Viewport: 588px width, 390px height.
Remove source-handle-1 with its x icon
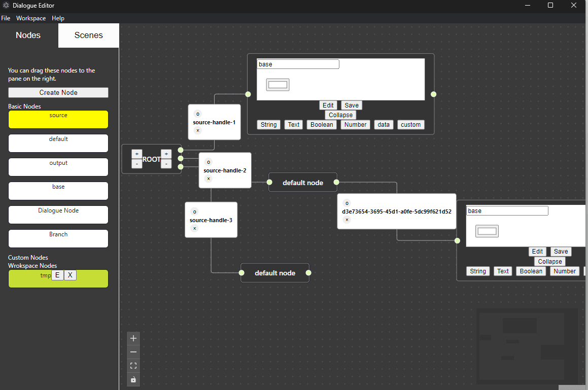(x=198, y=131)
